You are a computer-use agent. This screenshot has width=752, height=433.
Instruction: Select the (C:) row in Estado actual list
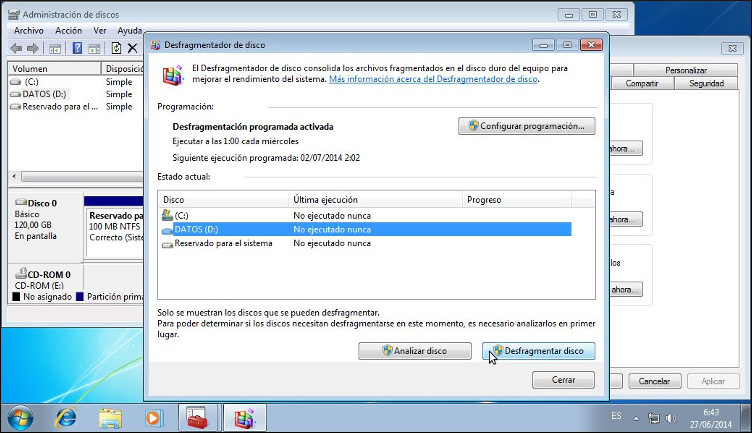pos(366,216)
